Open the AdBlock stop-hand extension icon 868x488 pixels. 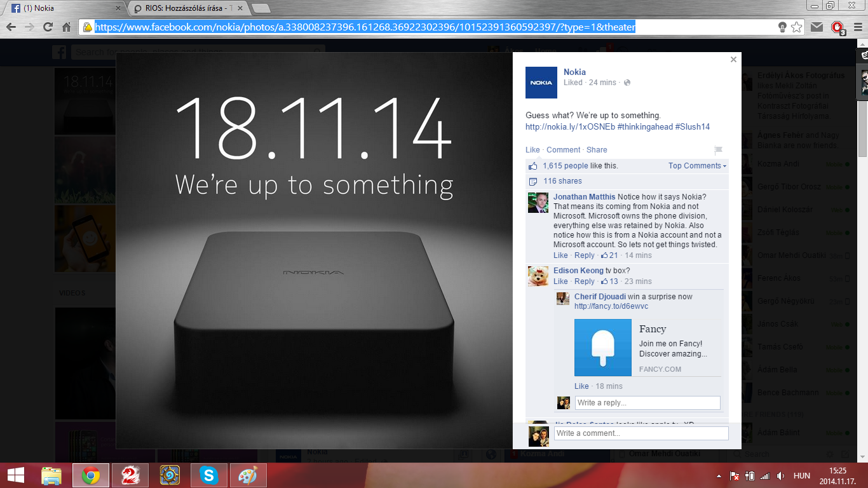[837, 28]
